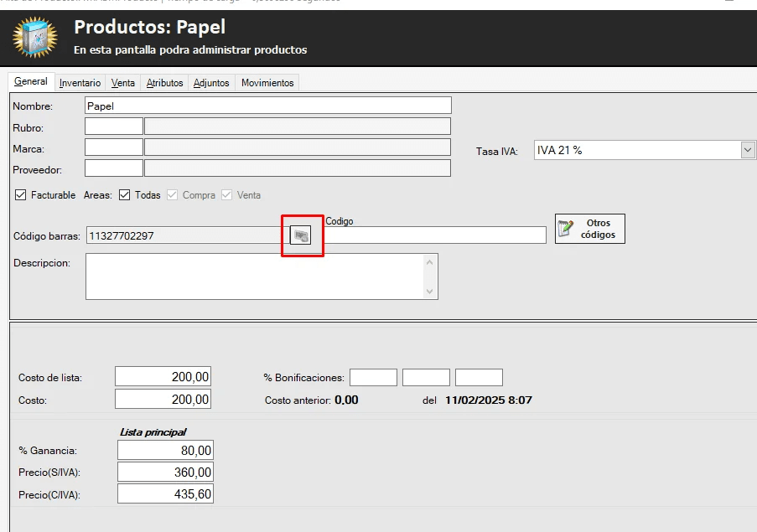Click the Codigo text field
The width and height of the screenshot is (757, 532).
click(x=435, y=235)
